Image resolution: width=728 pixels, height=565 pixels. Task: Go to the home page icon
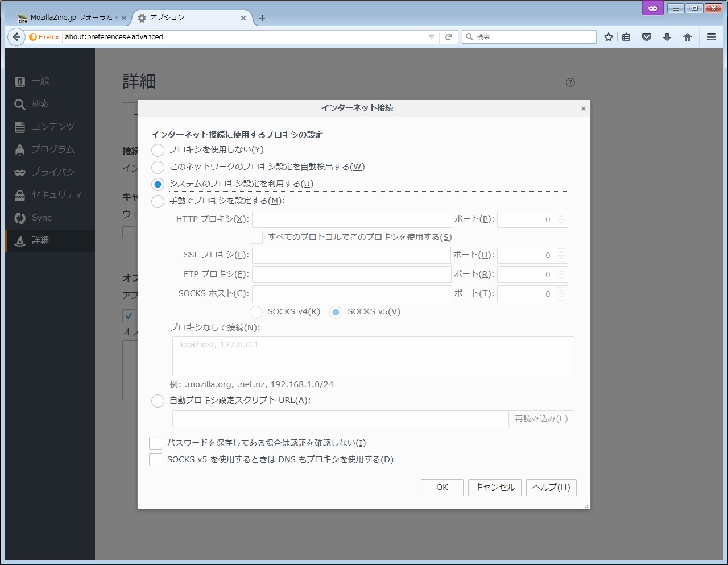688,37
